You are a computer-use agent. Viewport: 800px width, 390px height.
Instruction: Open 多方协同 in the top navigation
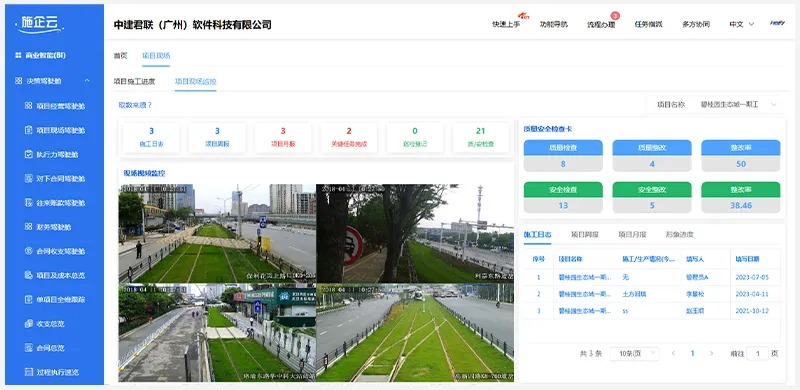click(x=696, y=24)
